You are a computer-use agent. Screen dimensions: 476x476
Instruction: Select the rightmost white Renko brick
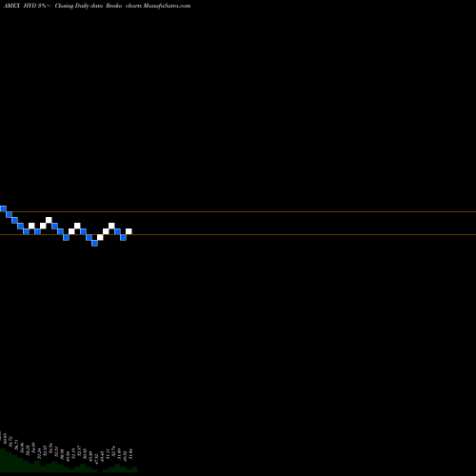pos(129,231)
